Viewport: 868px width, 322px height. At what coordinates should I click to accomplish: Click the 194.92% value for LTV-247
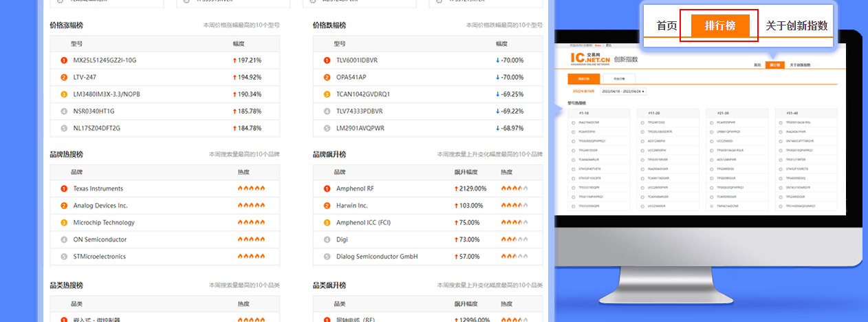(250, 77)
